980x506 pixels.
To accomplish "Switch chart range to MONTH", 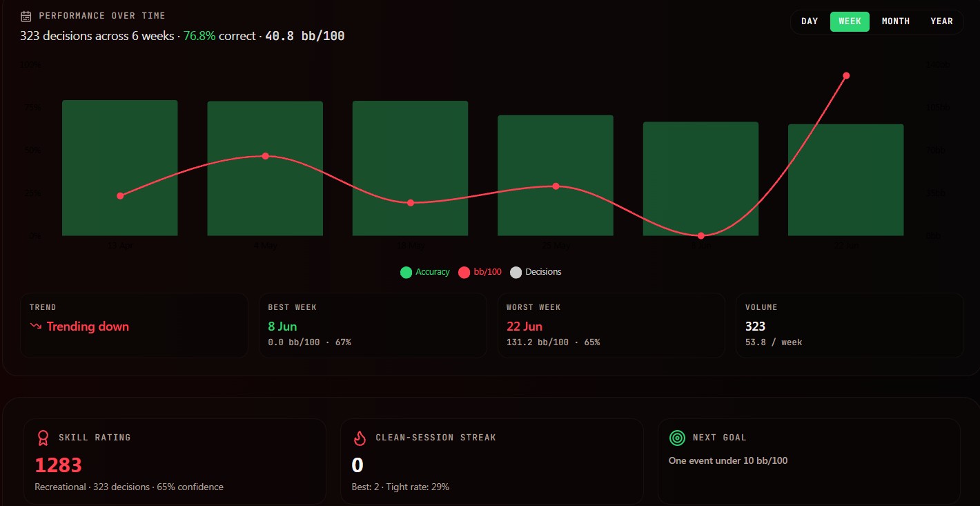I will coord(896,21).
